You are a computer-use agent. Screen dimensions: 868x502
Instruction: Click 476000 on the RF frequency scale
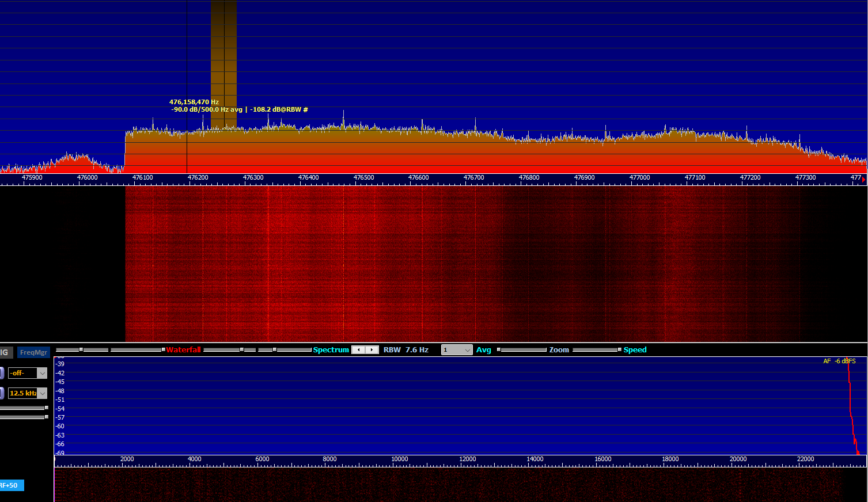point(88,177)
